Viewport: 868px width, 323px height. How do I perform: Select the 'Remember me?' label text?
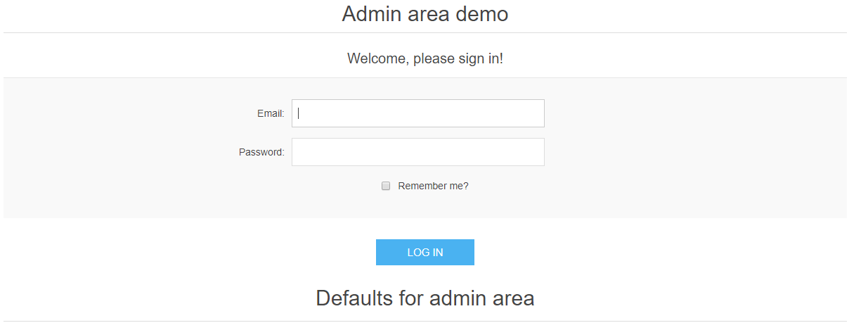pos(433,186)
